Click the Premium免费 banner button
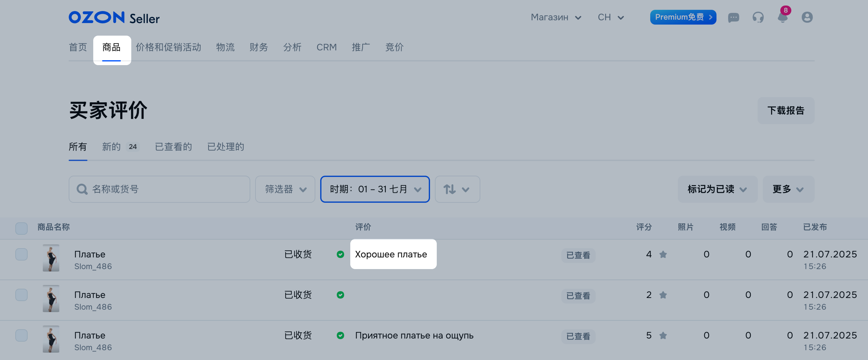Viewport: 868px width, 360px height. 683,17
